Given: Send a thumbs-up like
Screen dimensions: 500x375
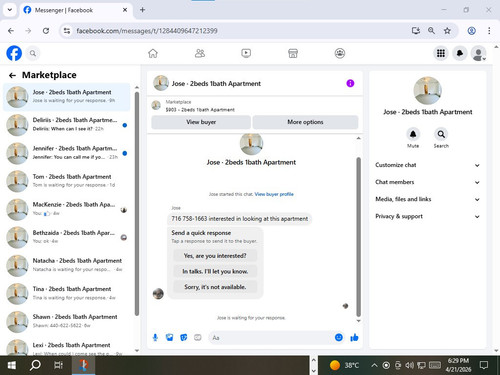Looking at the screenshot, I should [354, 338].
